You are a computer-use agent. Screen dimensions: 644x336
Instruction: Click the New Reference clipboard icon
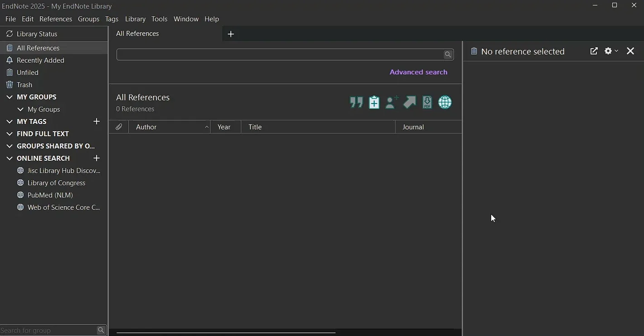(x=374, y=102)
